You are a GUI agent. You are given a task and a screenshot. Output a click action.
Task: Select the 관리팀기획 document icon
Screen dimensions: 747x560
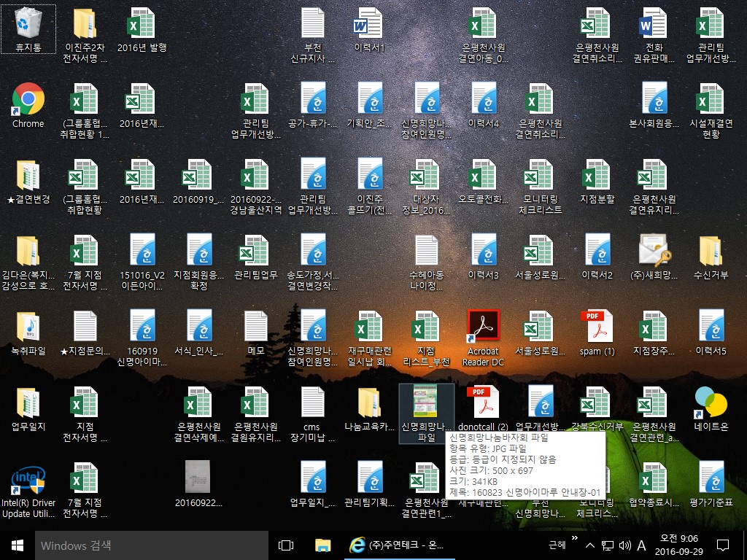(x=369, y=484)
